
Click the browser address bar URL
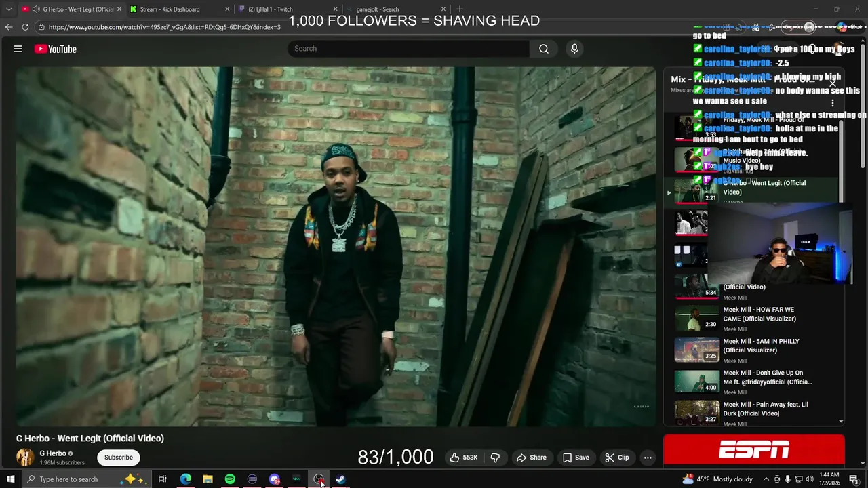165,27
